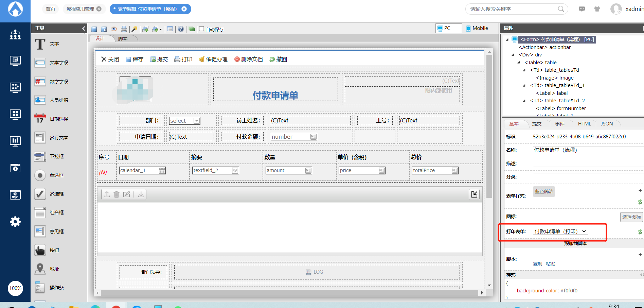This screenshot has height=308, width=644.
Task: Switch to the 脚本 tab
Action: coord(123,39)
